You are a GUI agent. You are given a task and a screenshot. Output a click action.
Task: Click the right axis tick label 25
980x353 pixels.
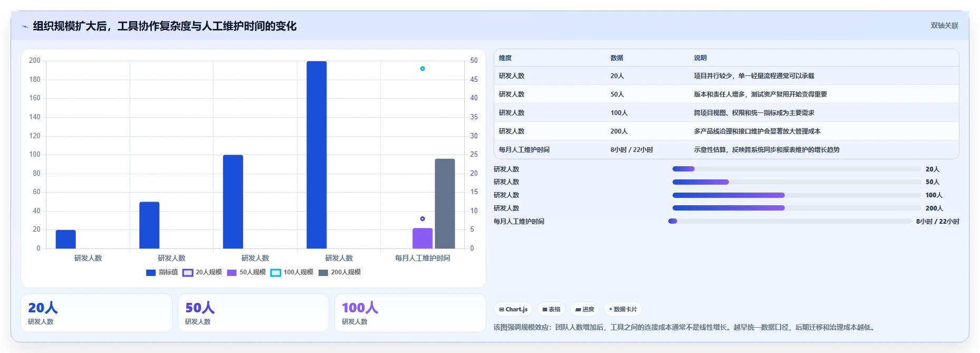(474, 154)
